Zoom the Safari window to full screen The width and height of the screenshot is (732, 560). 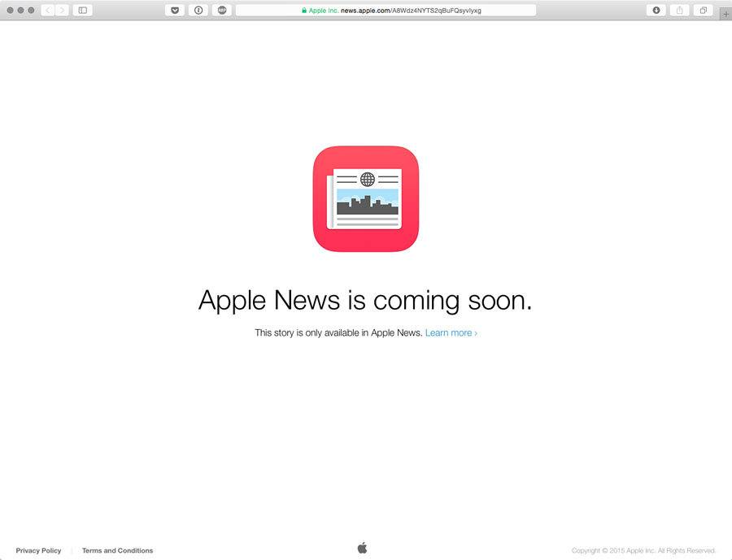pos(31,11)
